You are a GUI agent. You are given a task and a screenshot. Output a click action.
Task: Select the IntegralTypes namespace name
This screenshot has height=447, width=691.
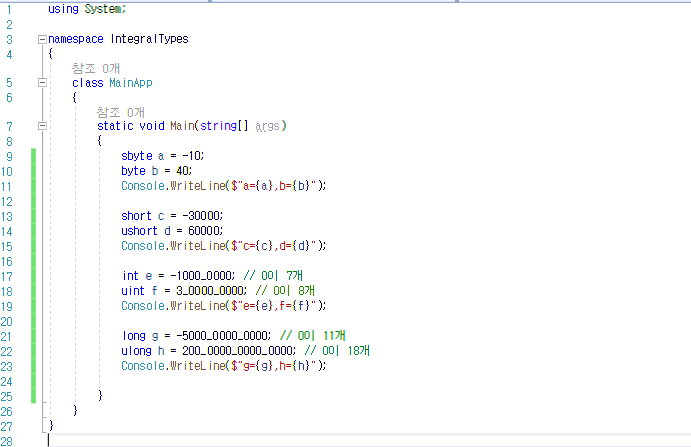149,39
